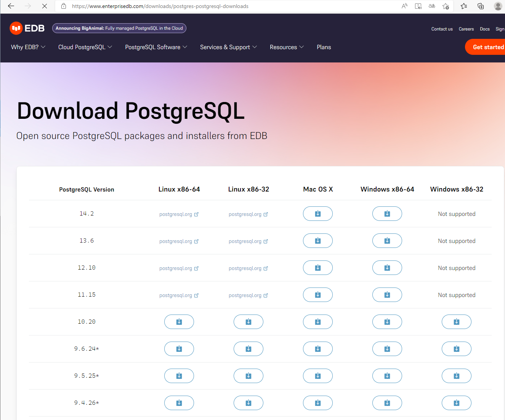Open postgresql.org link for 13.6 Linux x86-32
The height and width of the screenshot is (420, 505).
coord(248,241)
